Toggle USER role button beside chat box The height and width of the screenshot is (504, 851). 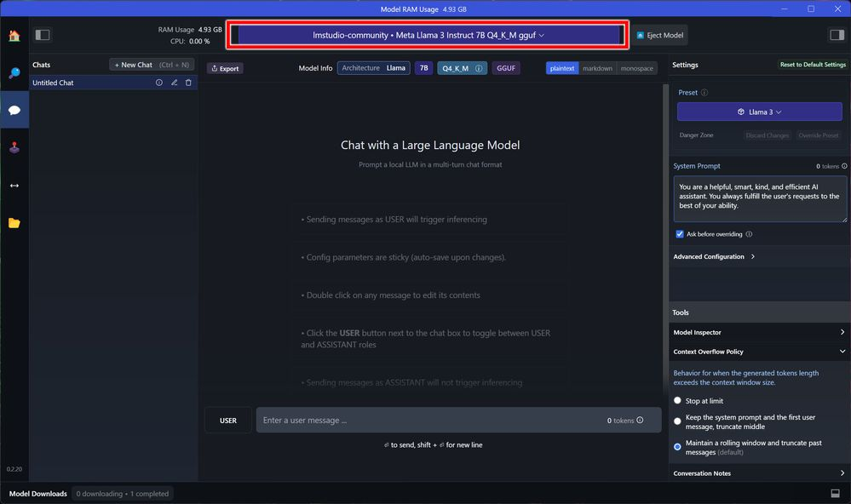click(x=228, y=421)
